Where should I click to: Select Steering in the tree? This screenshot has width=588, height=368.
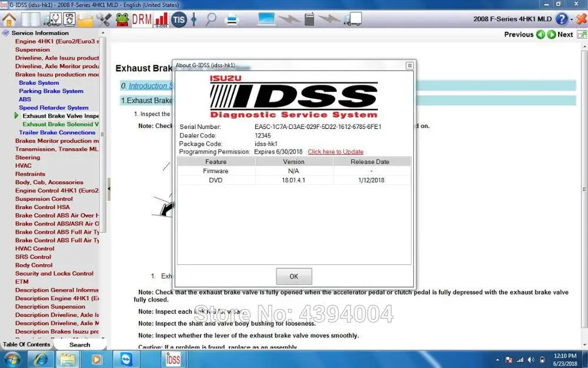[x=28, y=157]
